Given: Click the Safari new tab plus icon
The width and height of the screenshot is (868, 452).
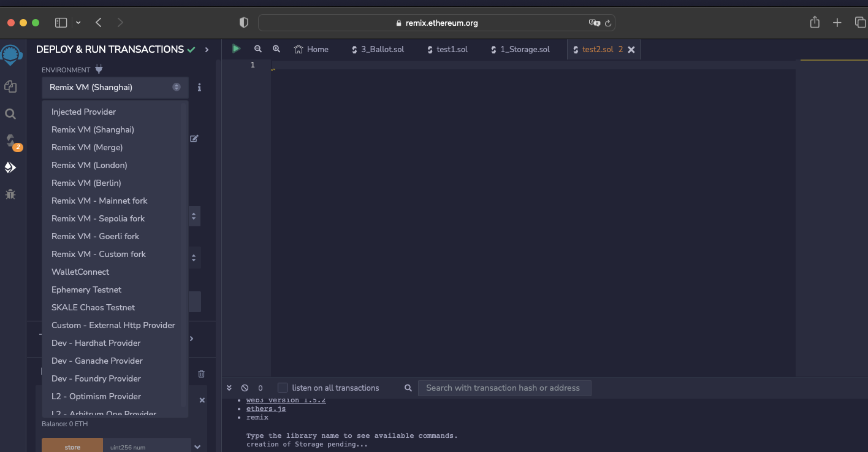Looking at the screenshot, I should (837, 23).
